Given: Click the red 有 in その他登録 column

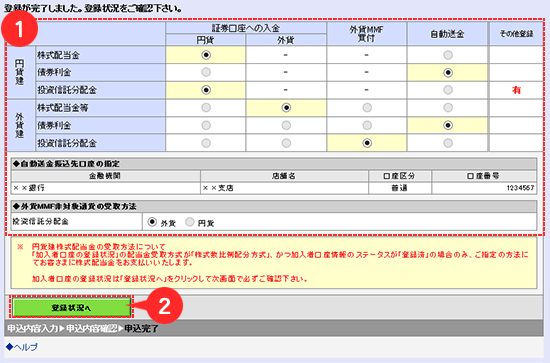Looking at the screenshot, I should [516, 90].
